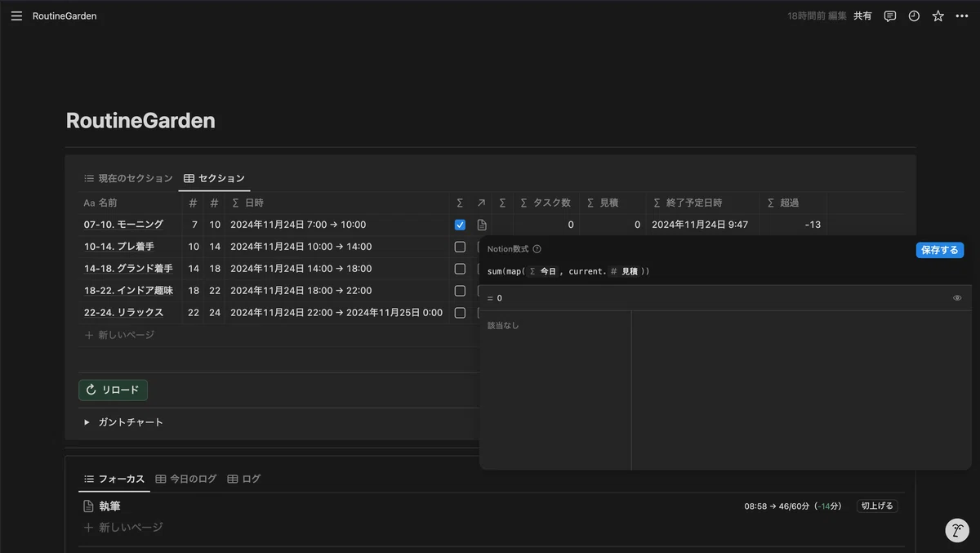The image size is (980, 553).
Task: Open the 07-10. モーニング row
Action: pos(123,225)
